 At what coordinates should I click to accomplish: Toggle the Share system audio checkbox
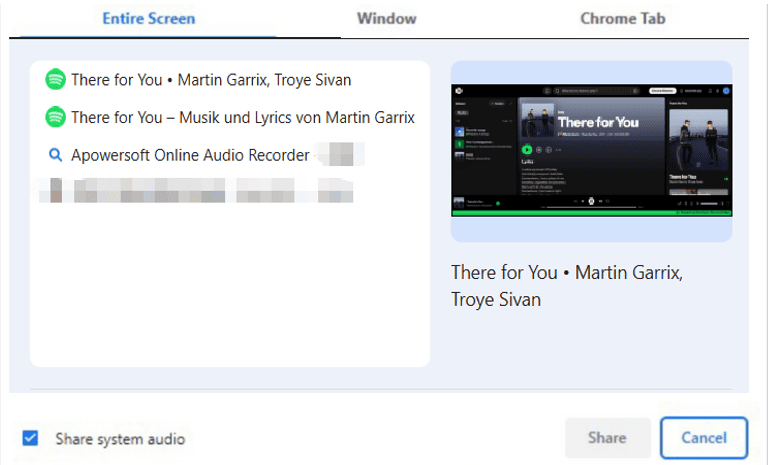coord(30,438)
